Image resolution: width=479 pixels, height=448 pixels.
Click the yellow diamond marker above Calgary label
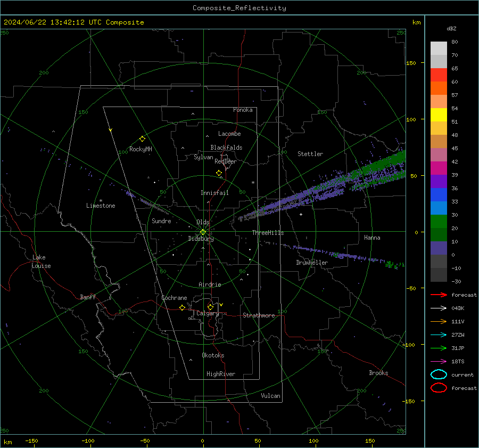[x=210, y=307]
